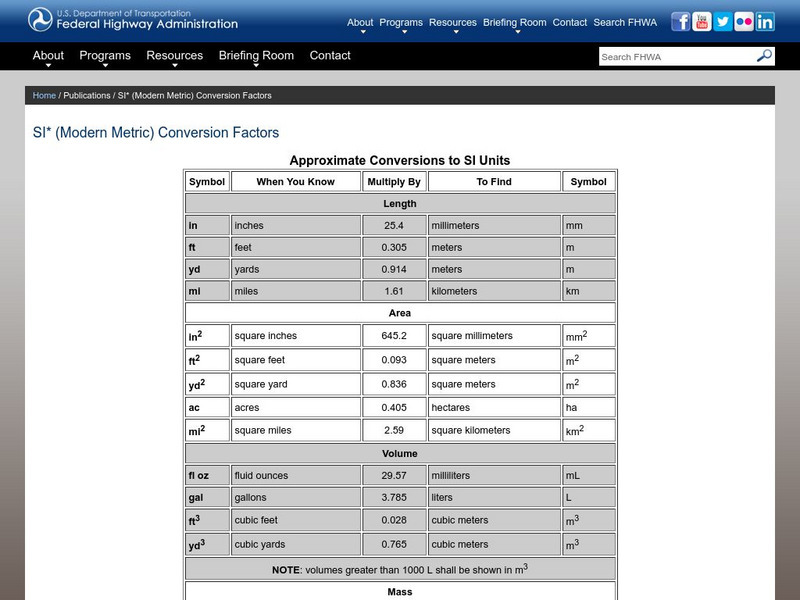Click the NOTE about volumes greater than 1000 L
The height and width of the screenshot is (600, 800).
[x=400, y=569]
